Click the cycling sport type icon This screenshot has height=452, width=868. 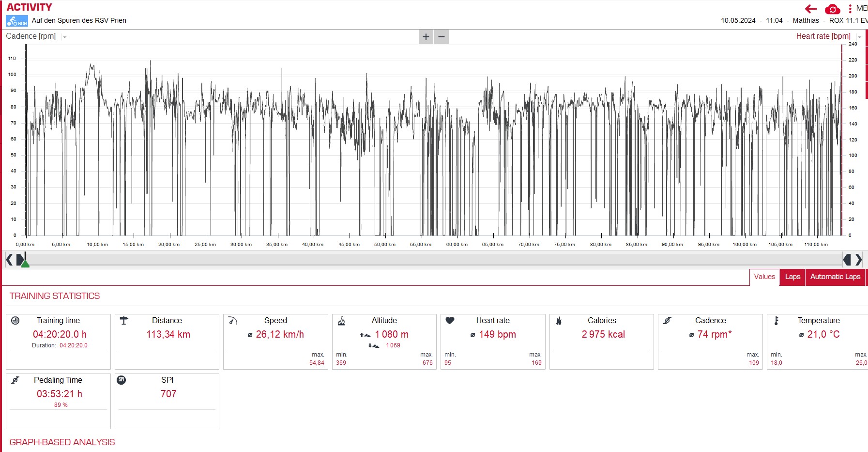(17, 21)
